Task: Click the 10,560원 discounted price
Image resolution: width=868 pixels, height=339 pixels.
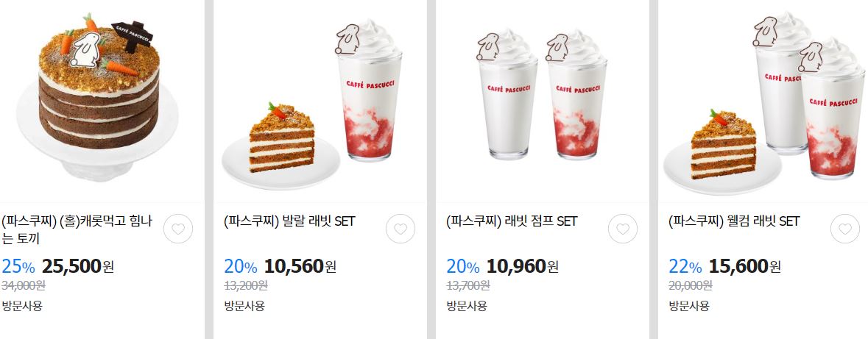Action: tap(300, 266)
